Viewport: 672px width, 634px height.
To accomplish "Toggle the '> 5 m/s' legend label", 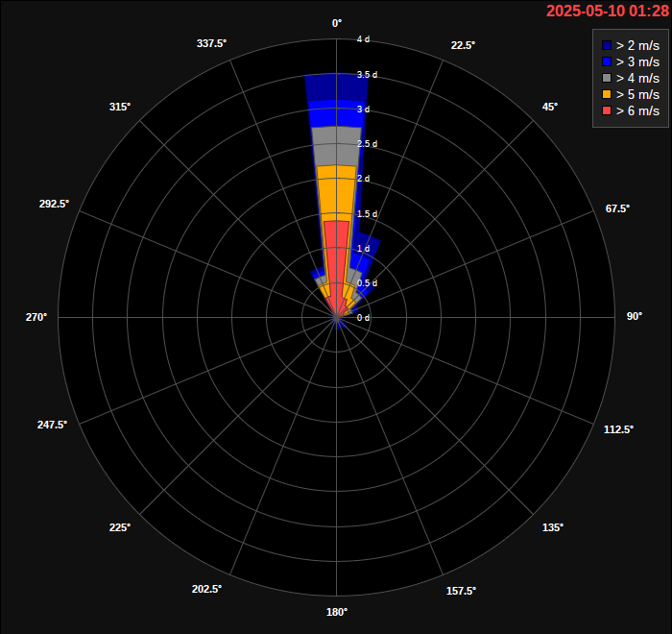I will pos(637,94).
